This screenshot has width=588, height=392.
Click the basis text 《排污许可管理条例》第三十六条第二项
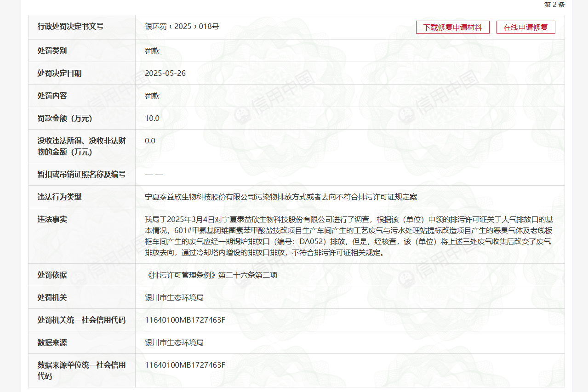click(211, 275)
